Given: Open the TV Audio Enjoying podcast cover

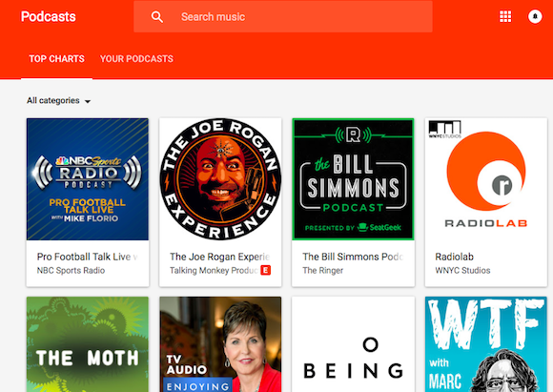Looking at the screenshot, I should pyautogui.click(x=220, y=344).
